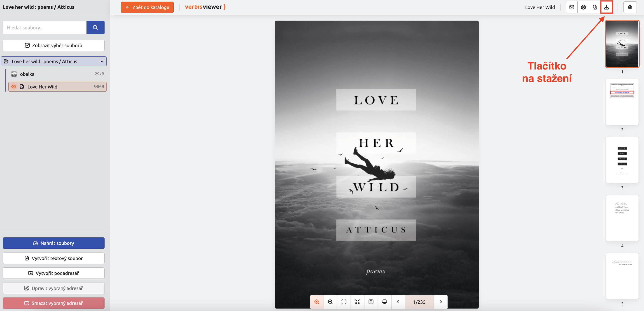644x311 pixels.
Task: Click the copy document icon
Action: 595,7
